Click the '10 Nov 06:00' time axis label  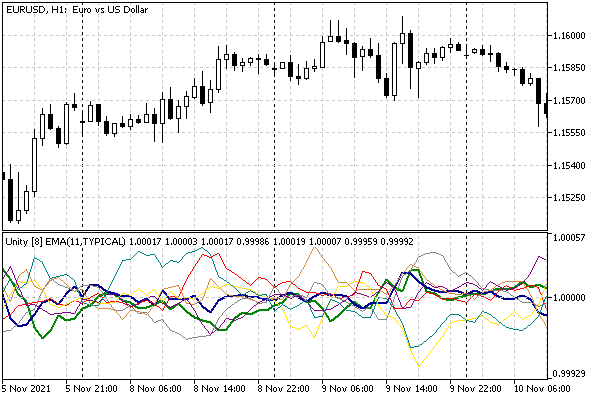tap(542, 389)
